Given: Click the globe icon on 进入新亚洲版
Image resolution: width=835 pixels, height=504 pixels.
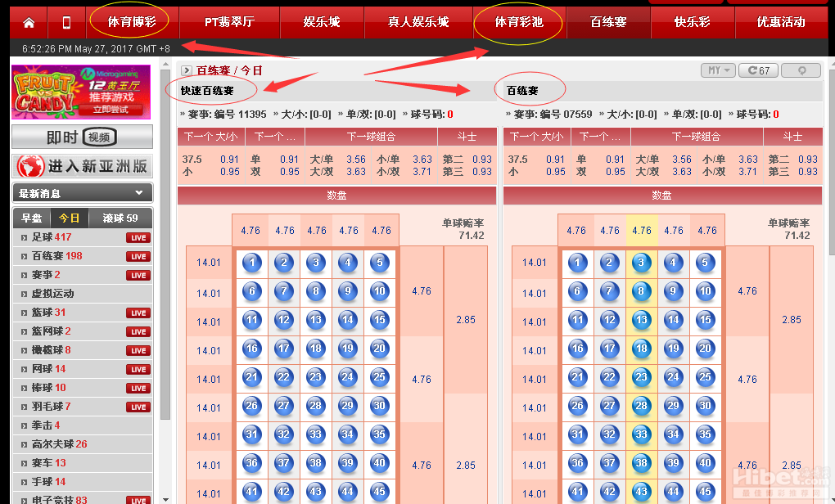Looking at the screenshot, I should coord(30,166).
